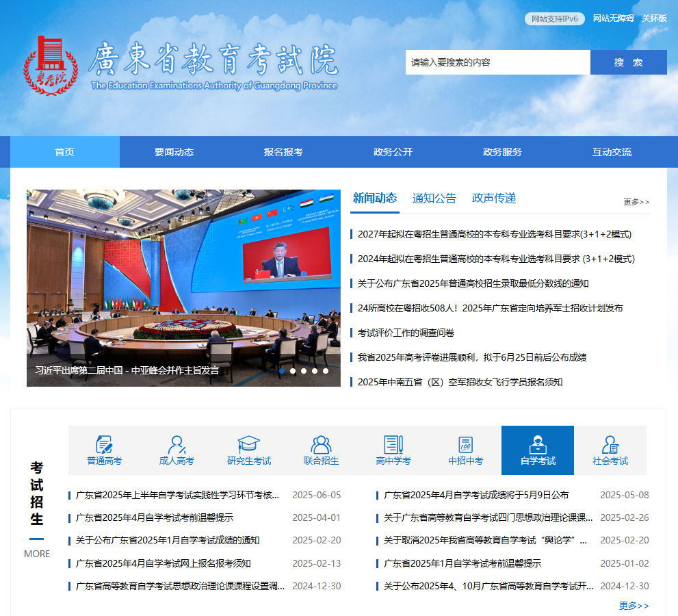The image size is (678, 616).
Task: Open the 考试评价工作的调查问卷 news link
Action: pyautogui.click(x=406, y=333)
